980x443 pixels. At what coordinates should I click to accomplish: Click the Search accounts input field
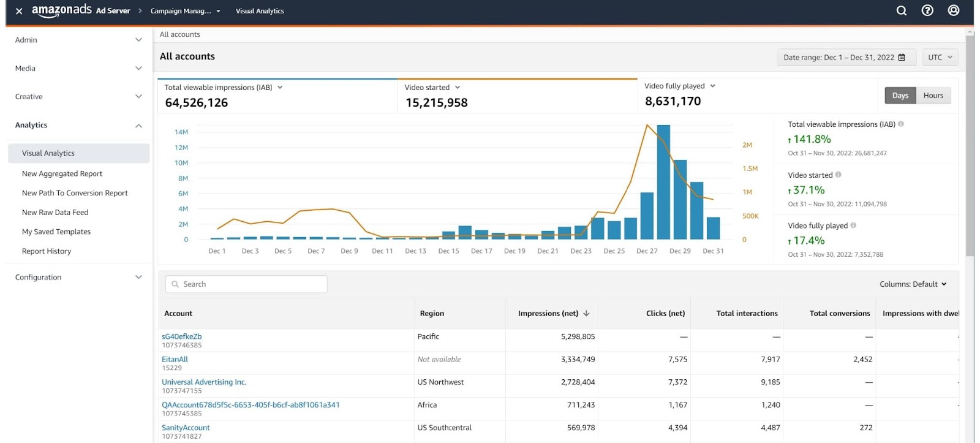[x=246, y=284]
